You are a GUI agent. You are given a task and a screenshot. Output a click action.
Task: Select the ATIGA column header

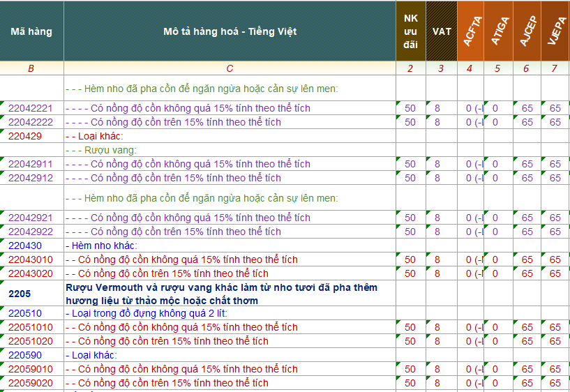click(497, 31)
